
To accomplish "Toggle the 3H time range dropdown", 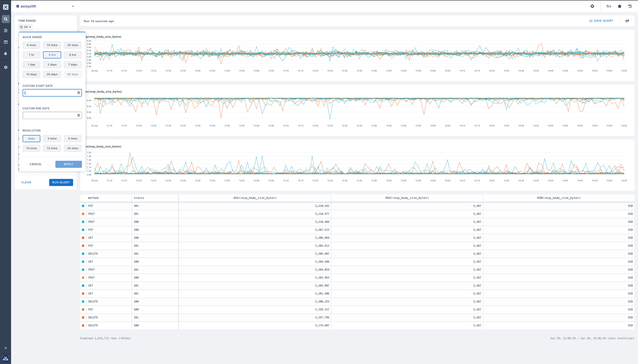I will pos(25,27).
